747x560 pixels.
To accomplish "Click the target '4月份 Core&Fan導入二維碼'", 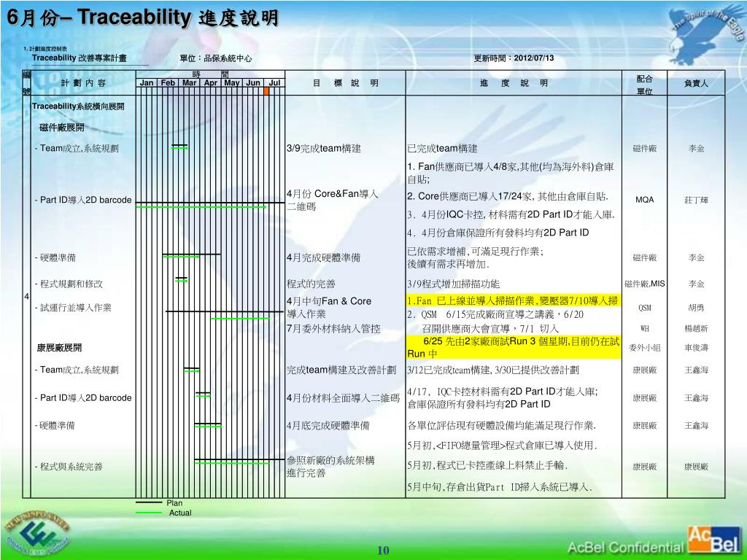I will coord(332,200).
